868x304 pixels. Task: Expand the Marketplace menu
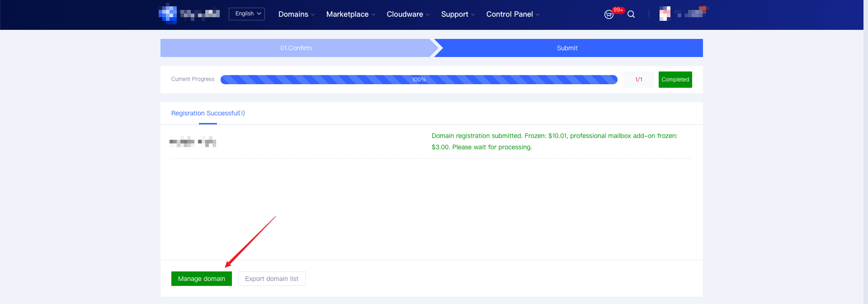coord(350,14)
